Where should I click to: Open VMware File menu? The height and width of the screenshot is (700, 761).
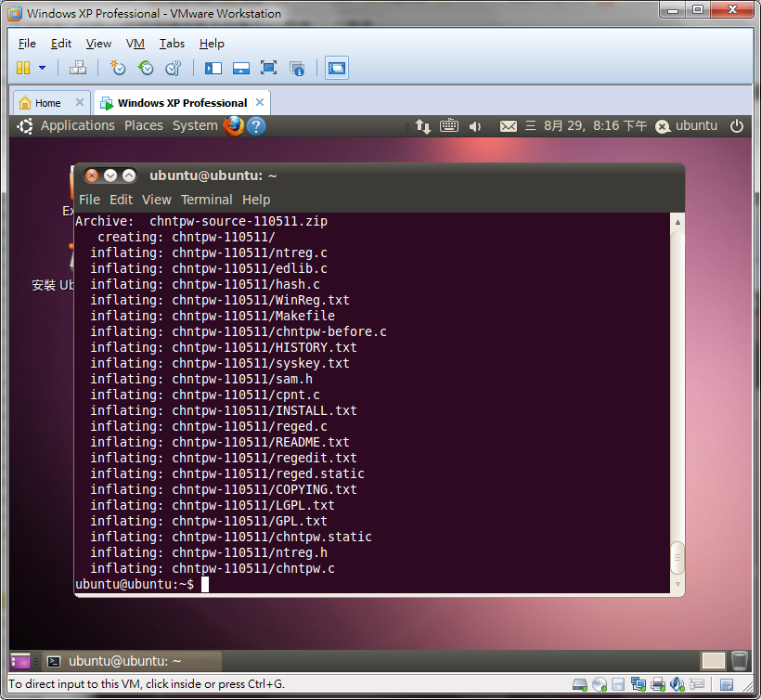27,44
